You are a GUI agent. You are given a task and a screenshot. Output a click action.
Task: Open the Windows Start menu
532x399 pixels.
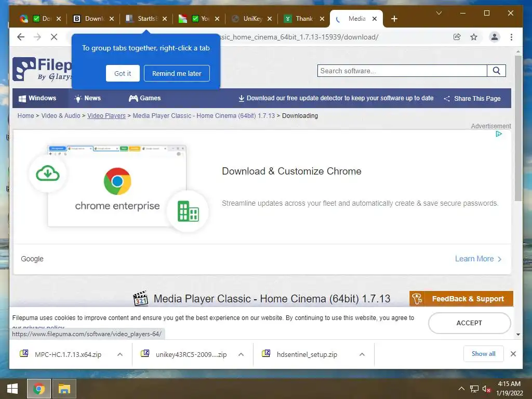12,389
